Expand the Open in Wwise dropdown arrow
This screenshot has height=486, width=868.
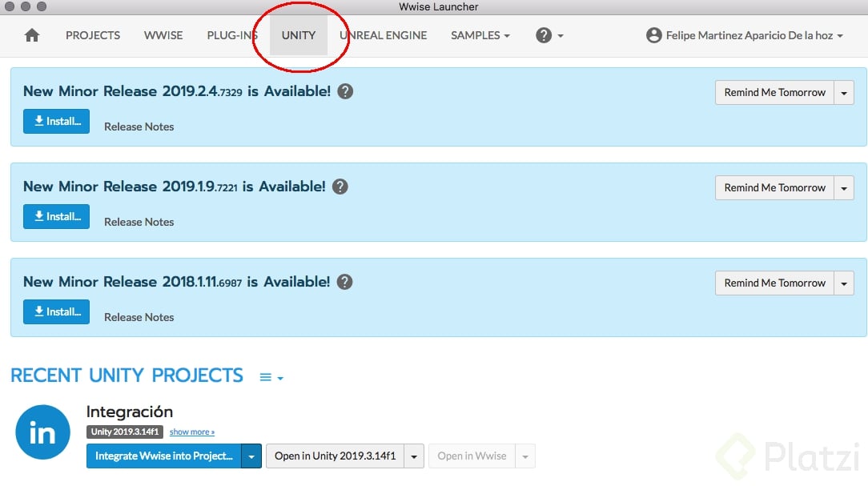click(x=525, y=456)
